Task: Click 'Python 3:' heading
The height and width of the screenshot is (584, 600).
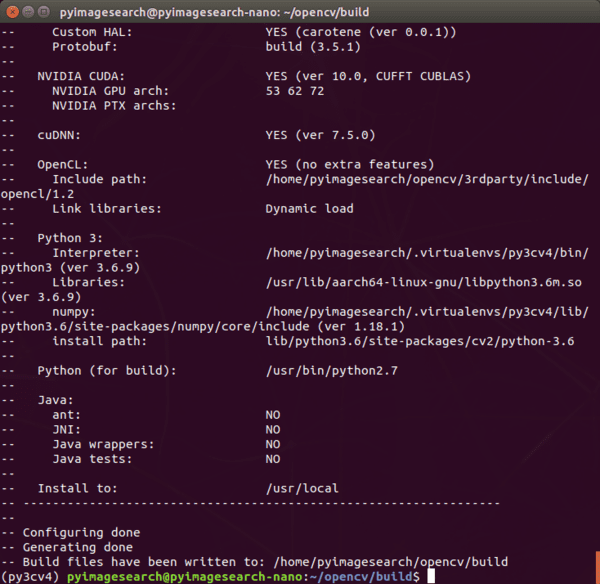Action: (x=70, y=238)
